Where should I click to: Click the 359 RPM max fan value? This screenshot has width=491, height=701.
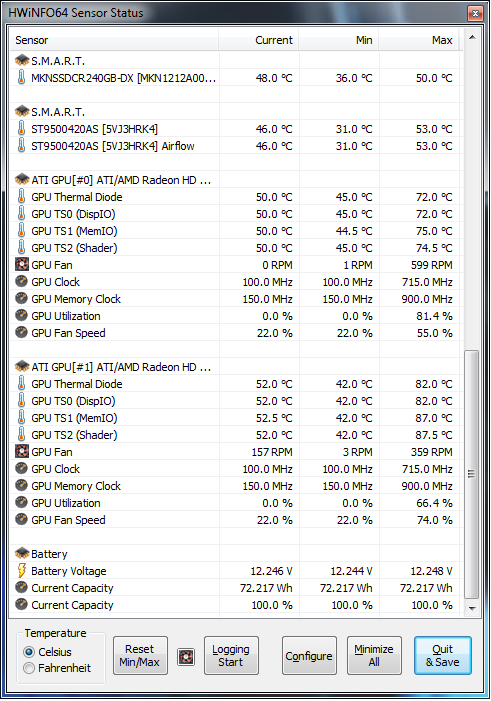click(432, 452)
